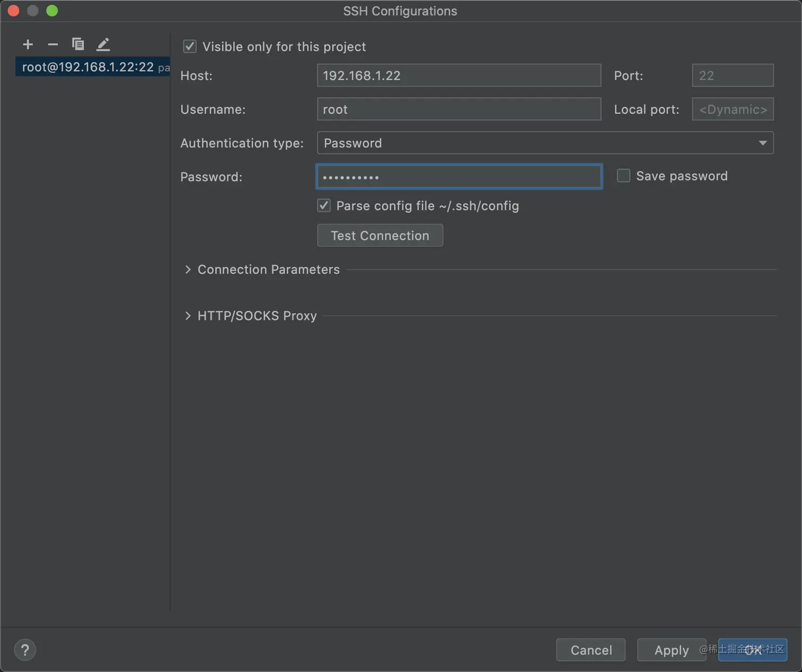The width and height of the screenshot is (802, 672).
Task: Click the Test Connection button
Action: coord(380,235)
